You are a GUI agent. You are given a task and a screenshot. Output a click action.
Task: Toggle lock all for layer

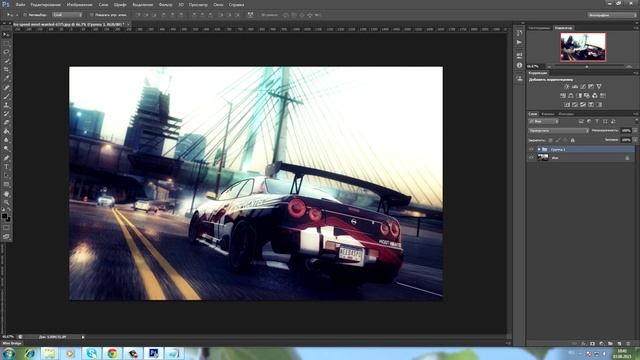tap(572, 140)
